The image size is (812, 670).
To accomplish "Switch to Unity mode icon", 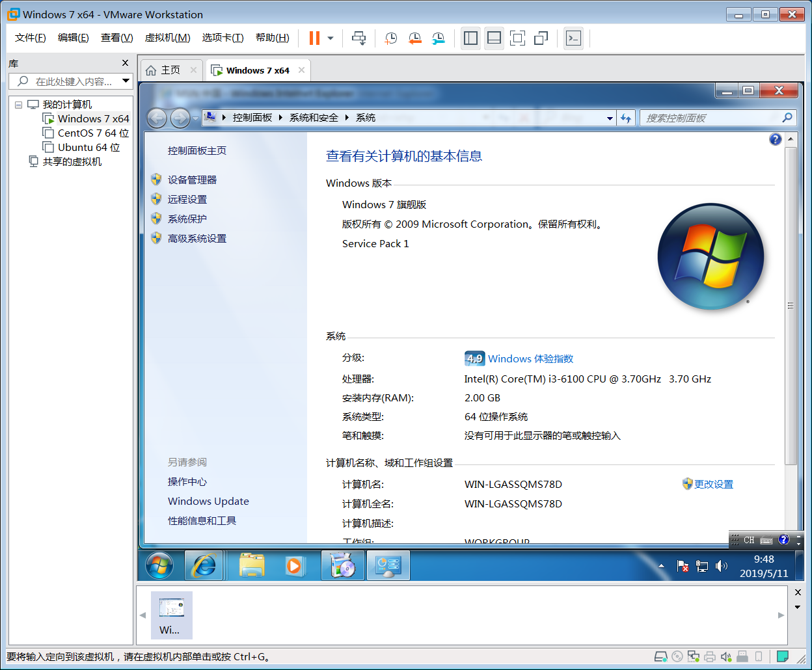I will [541, 38].
